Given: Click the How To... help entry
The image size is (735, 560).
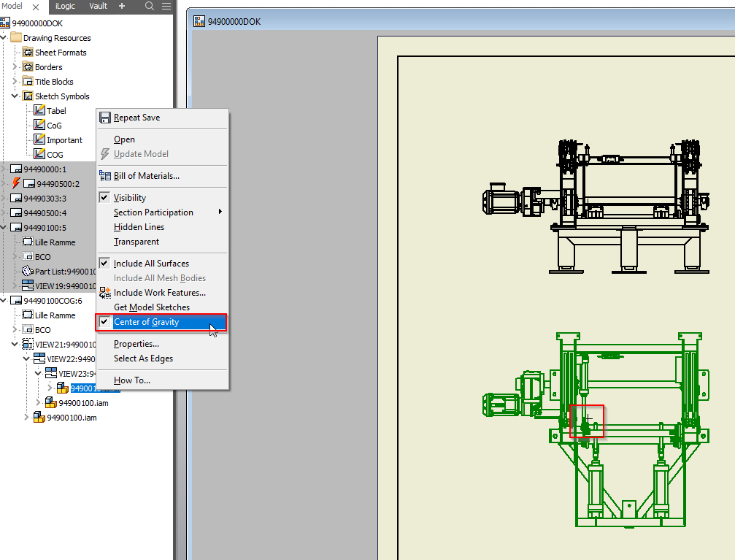Looking at the screenshot, I should point(131,380).
